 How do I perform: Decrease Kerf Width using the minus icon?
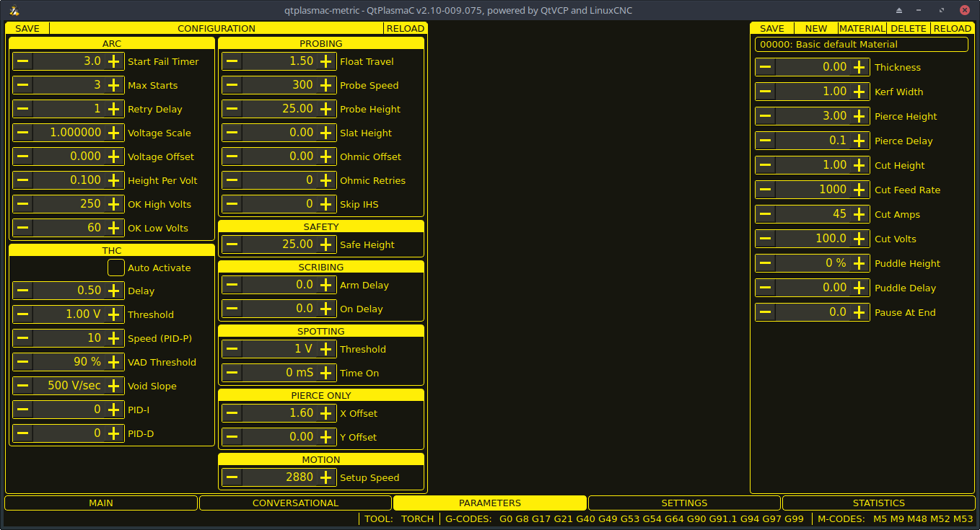[765, 92]
